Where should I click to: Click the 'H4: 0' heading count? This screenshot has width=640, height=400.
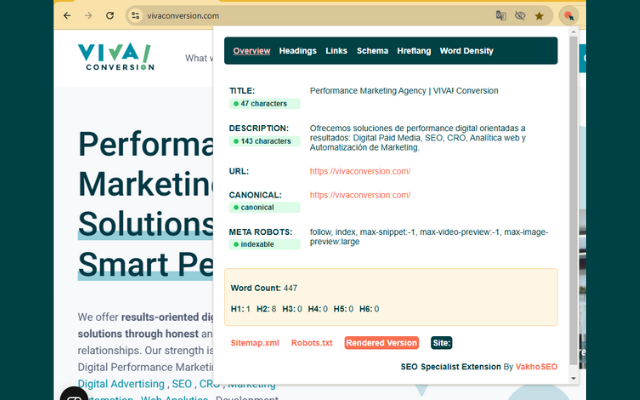pyautogui.click(x=318, y=309)
